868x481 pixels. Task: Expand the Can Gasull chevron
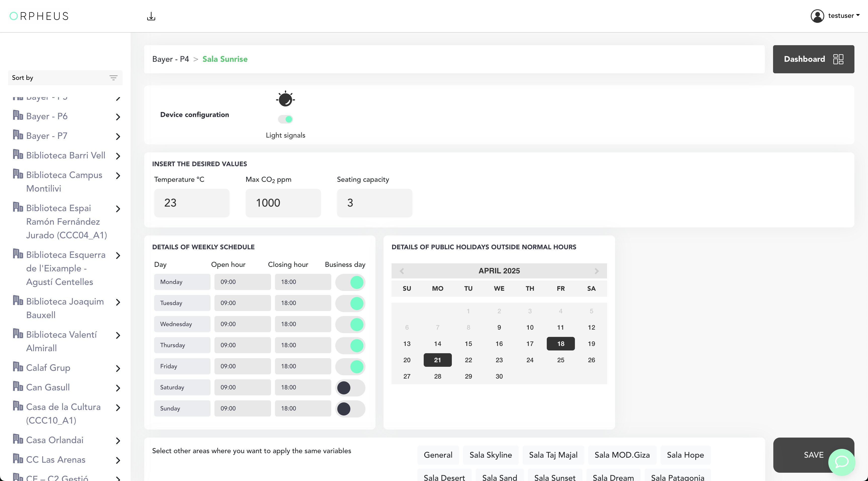click(118, 388)
